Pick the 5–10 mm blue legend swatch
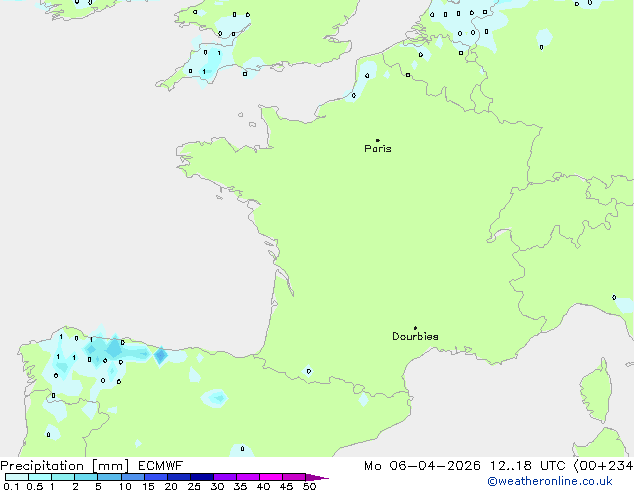Viewport: 634px width, 490px height. (x=110, y=477)
